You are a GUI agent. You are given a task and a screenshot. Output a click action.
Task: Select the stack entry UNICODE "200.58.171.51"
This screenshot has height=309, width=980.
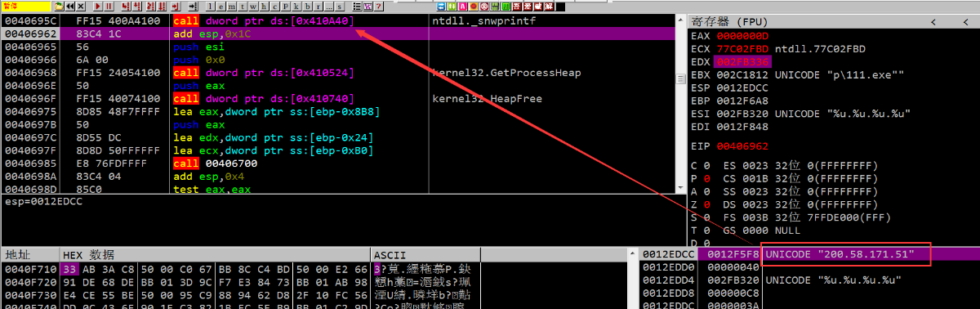coord(840,255)
